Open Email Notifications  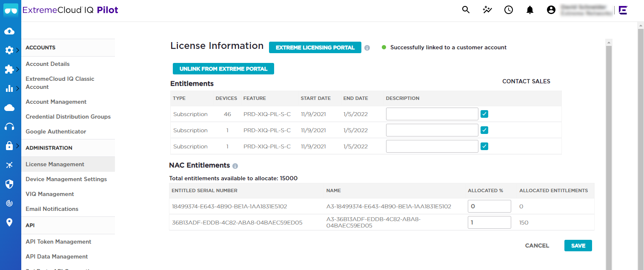52,209
